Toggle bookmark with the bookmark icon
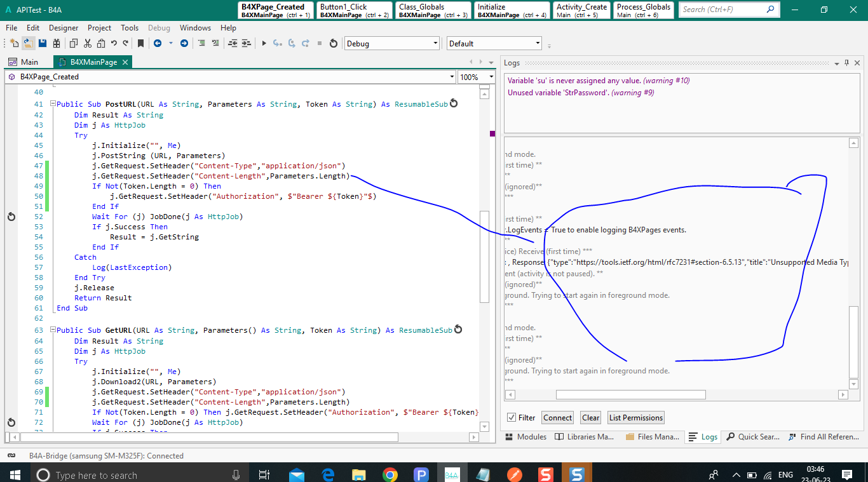The image size is (868, 482). 140,43
